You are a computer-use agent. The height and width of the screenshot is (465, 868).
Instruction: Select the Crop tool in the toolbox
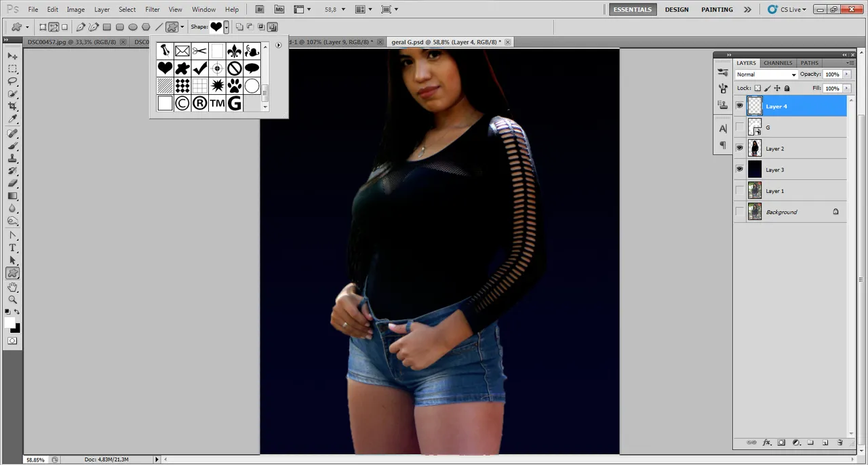click(x=12, y=107)
